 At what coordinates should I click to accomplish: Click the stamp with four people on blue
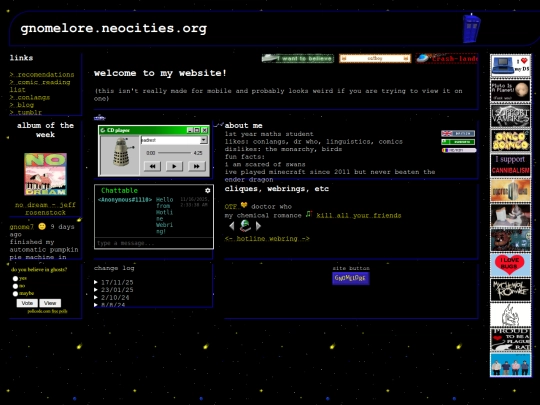point(510,365)
